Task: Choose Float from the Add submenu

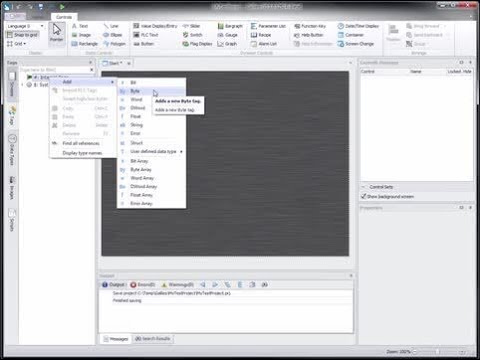Action: coord(152,116)
